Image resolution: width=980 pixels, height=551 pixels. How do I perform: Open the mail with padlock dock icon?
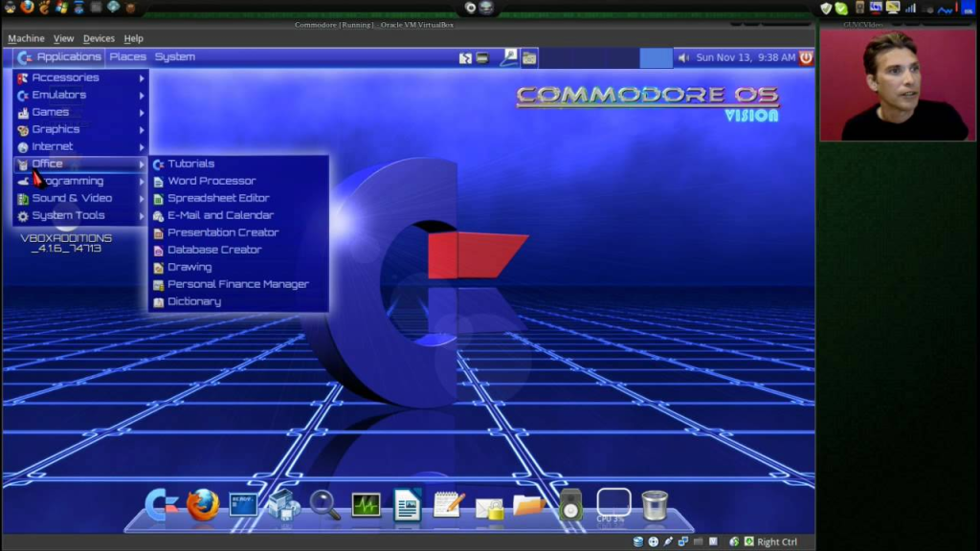coord(489,507)
